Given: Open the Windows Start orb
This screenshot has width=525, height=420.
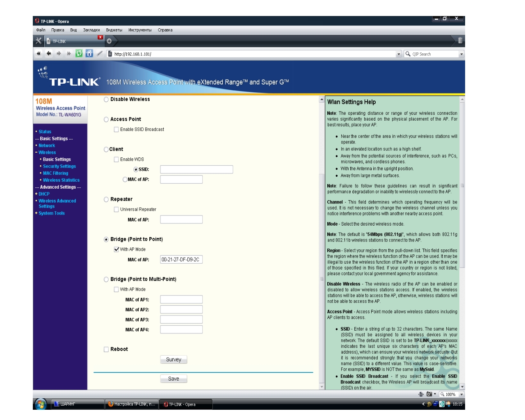Looking at the screenshot, I should coord(41,404).
